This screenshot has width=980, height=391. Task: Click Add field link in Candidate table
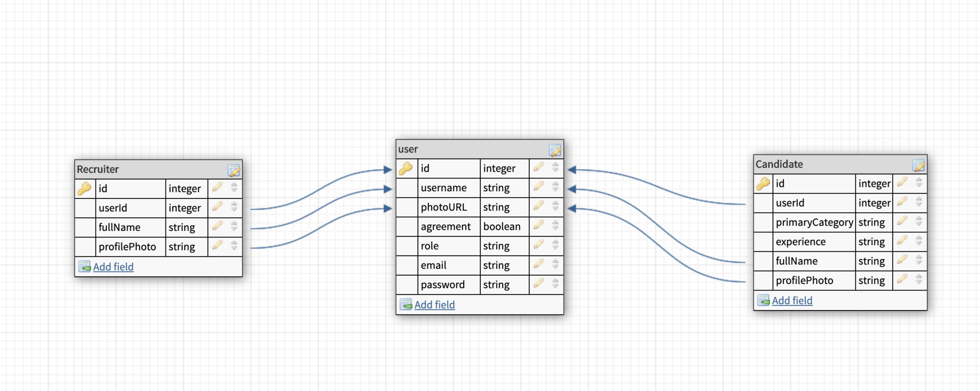pos(792,300)
